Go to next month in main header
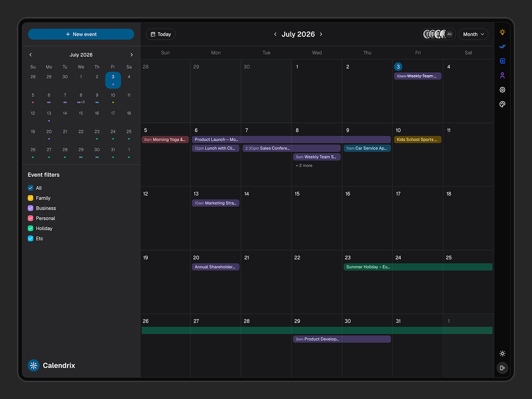The width and height of the screenshot is (532, 399). pos(321,34)
